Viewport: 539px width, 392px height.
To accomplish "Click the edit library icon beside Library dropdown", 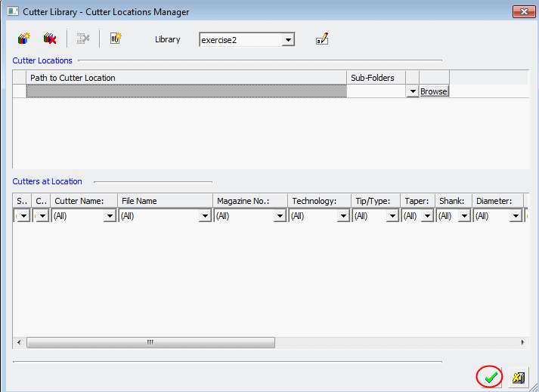I will point(322,39).
